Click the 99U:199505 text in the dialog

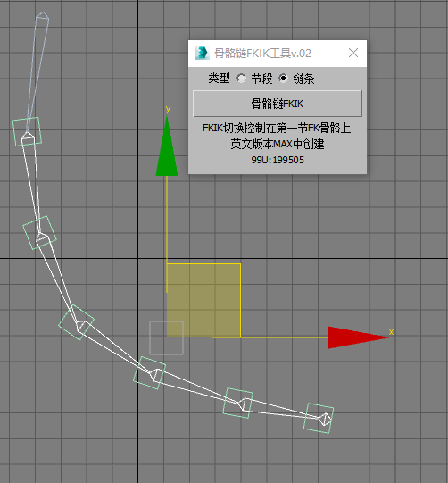point(278,160)
